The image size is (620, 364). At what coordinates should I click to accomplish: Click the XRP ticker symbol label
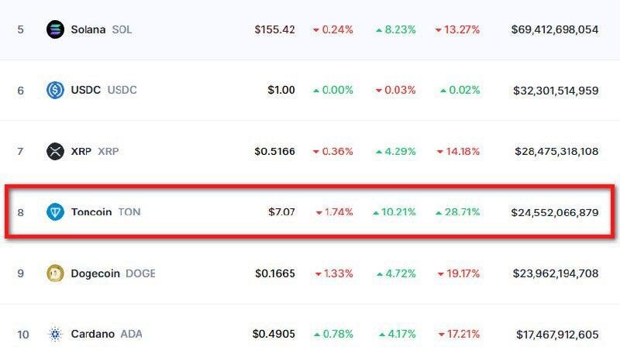108,151
